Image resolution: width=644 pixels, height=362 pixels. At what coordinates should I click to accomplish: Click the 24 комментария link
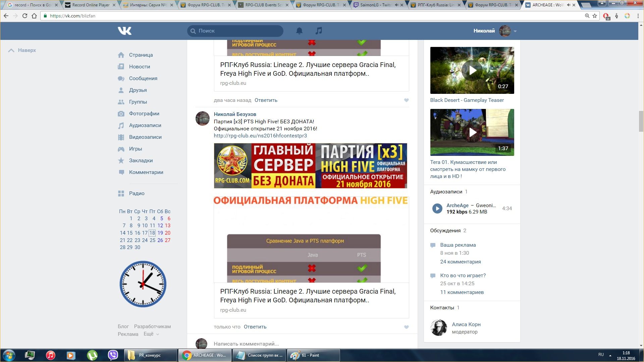(x=461, y=262)
